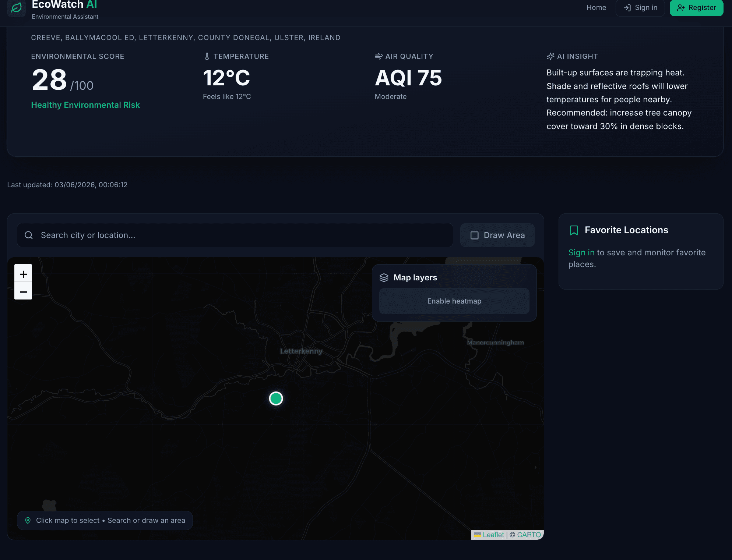Click the AQI 75 reading
732x560 pixels.
click(408, 78)
